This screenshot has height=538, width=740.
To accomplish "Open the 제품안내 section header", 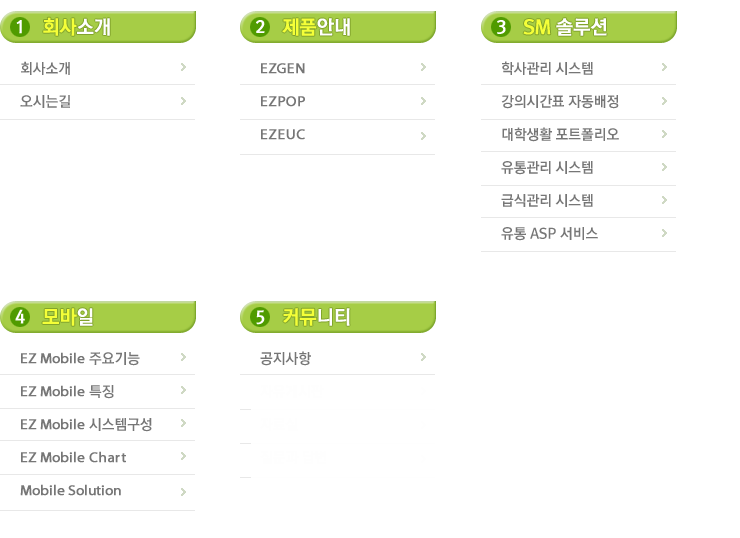I will coord(317,27).
